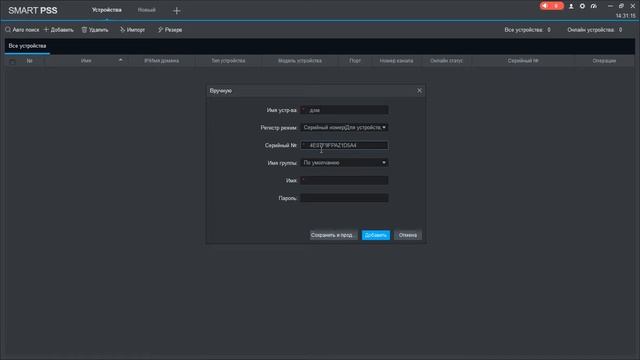The height and width of the screenshot is (360, 640).
Task: Click the blue Добавить button in dialog
Action: click(x=376, y=235)
